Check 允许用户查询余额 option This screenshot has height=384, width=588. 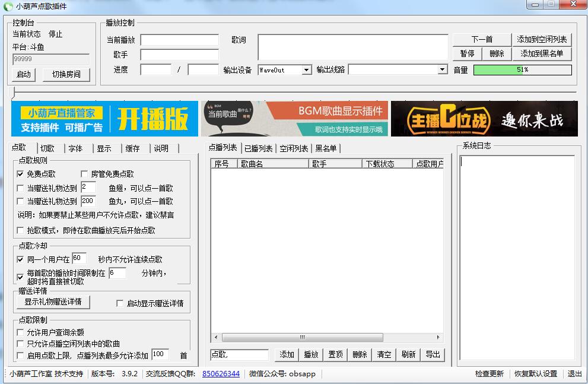21,332
